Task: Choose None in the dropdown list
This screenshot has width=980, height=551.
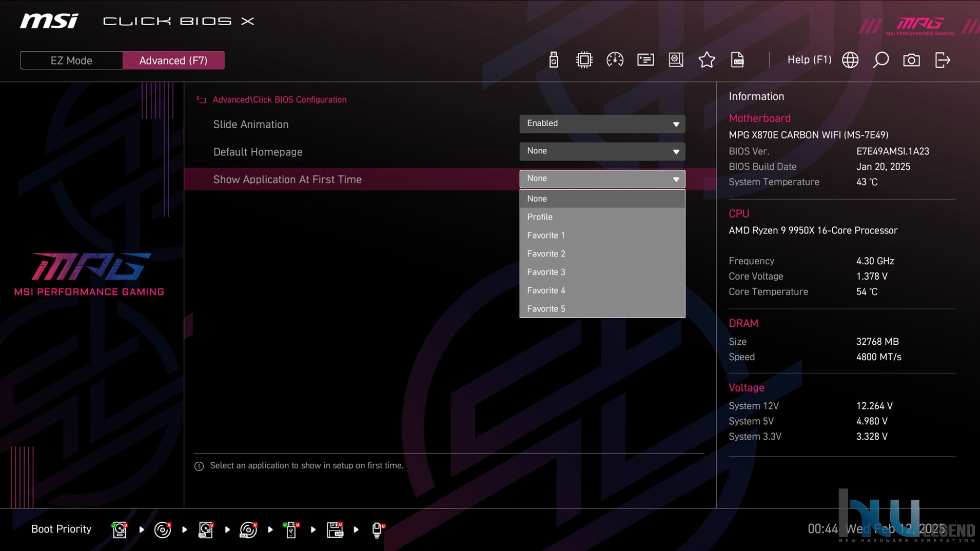Action: click(x=602, y=199)
